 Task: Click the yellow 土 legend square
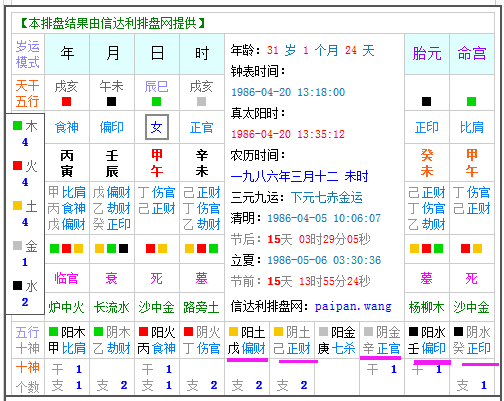17,206
